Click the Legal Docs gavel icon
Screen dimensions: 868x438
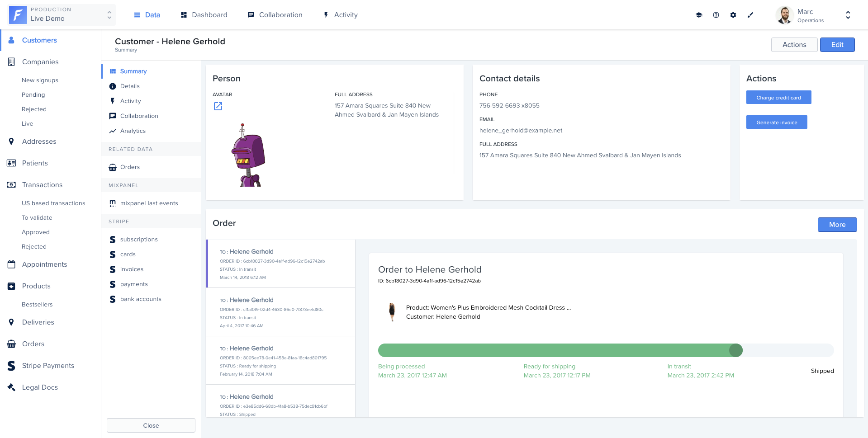tap(11, 387)
